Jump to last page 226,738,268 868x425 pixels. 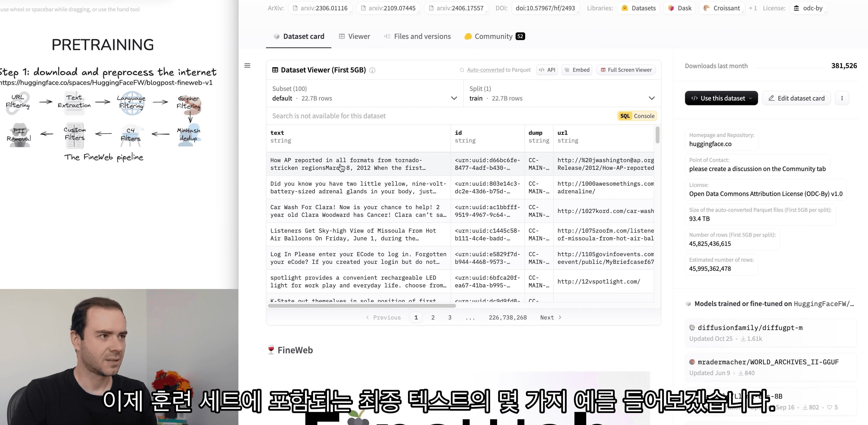click(x=508, y=318)
